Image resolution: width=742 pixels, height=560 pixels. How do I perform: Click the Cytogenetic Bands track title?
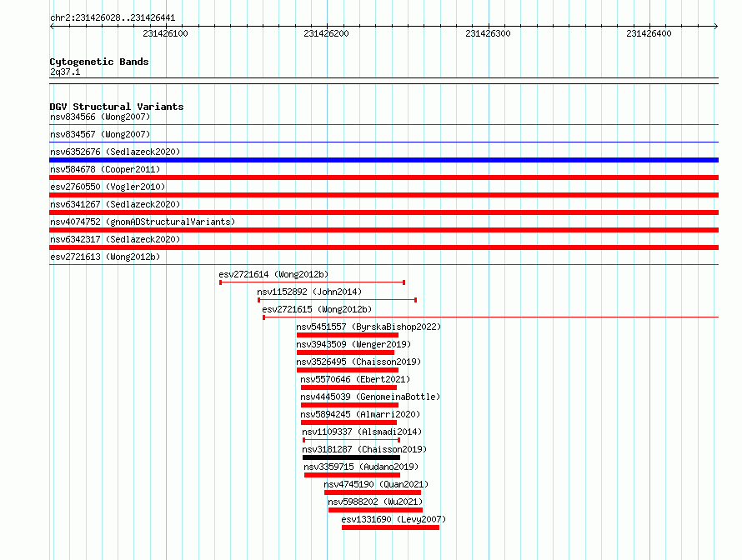click(x=99, y=62)
